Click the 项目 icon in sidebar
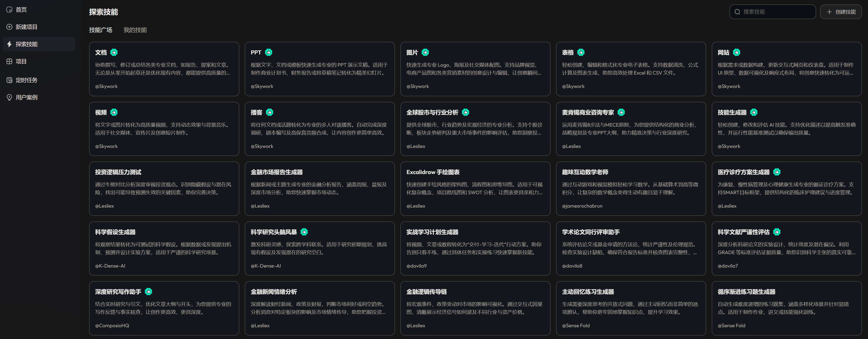868x339 pixels. tap(9, 61)
